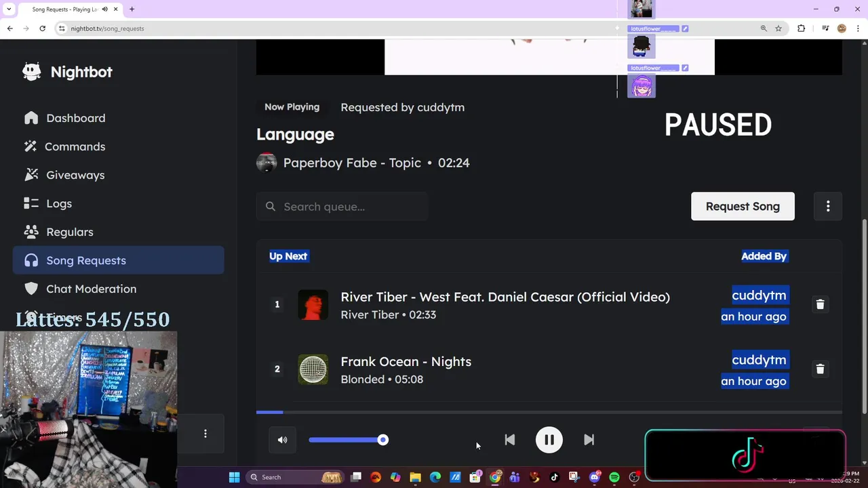Click the song progress bar
The width and height of the screenshot is (868, 488).
549,412
